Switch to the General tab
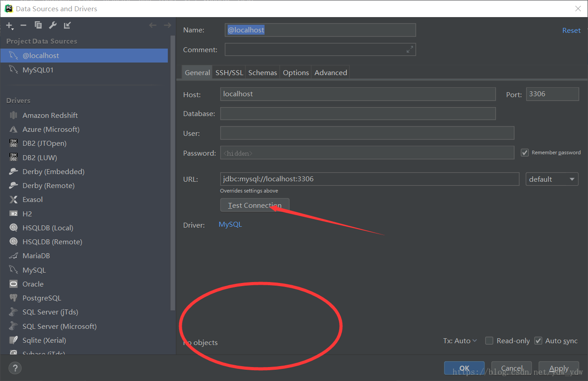Screen dimensions: 588x381 [x=197, y=72]
